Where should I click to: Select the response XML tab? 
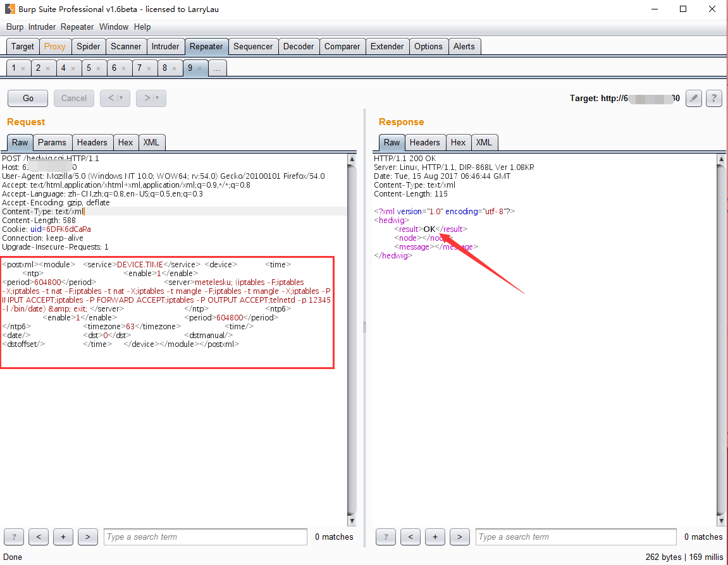tap(484, 142)
